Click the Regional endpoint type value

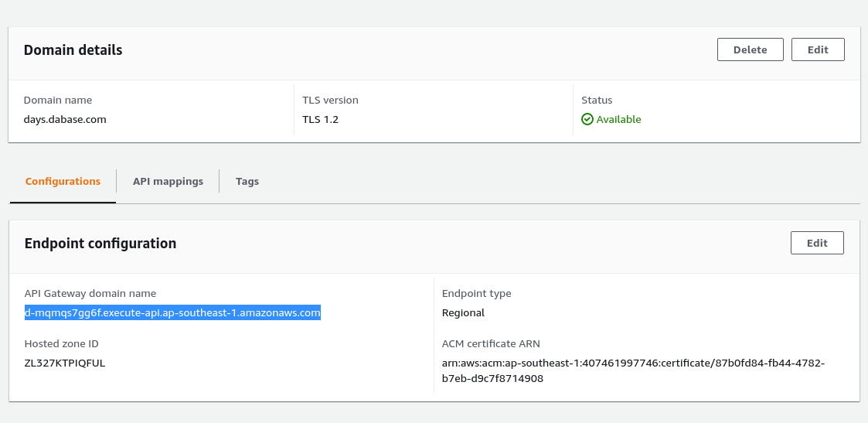463,313
